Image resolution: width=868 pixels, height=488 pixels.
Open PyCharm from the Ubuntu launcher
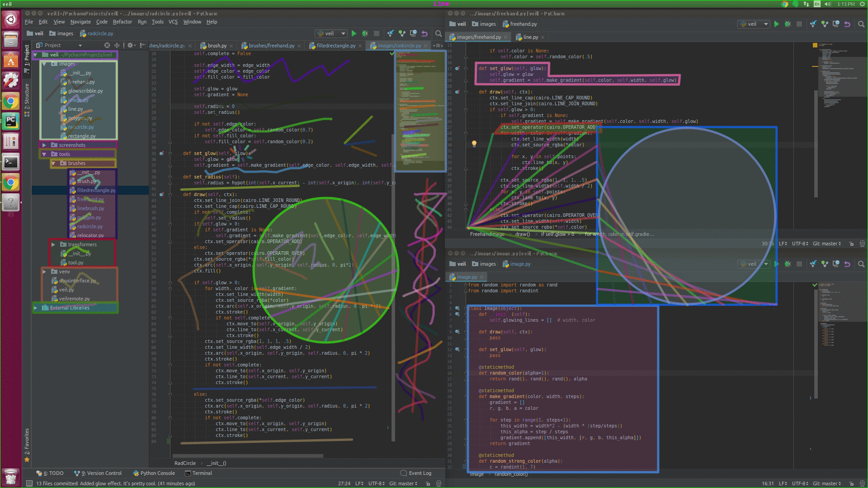[x=11, y=121]
